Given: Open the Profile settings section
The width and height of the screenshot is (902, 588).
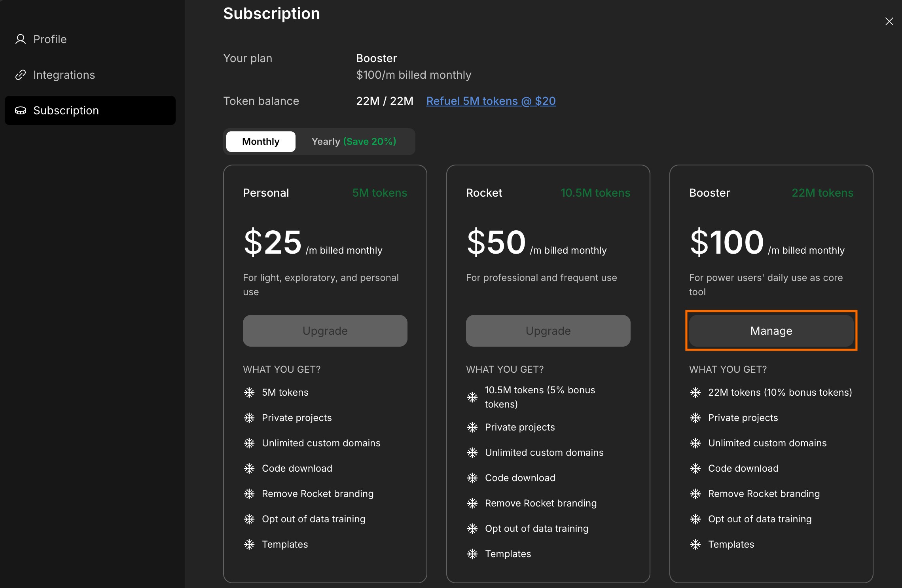Looking at the screenshot, I should (x=50, y=39).
